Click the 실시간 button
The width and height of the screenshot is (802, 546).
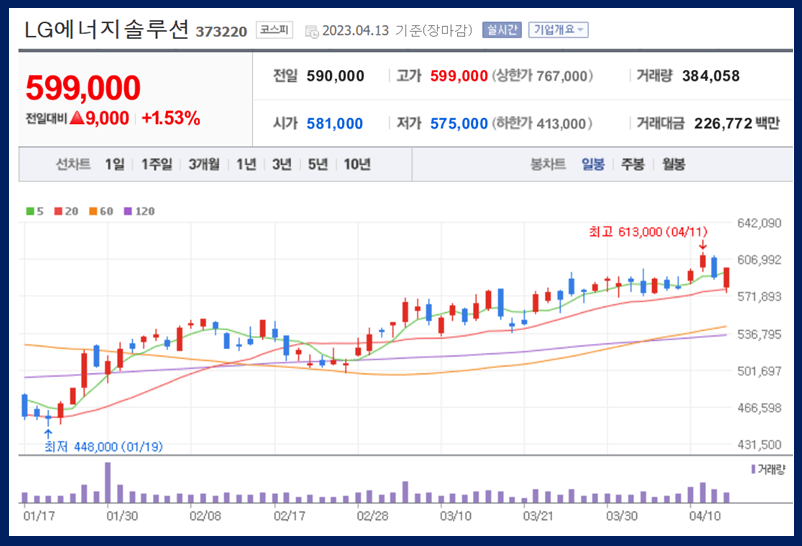point(502,30)
